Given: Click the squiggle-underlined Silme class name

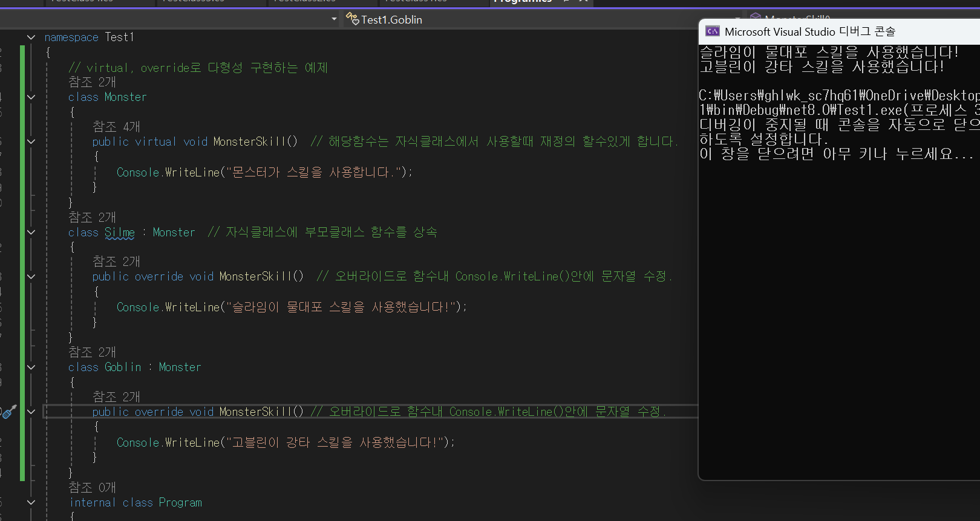Looking at the screenshot, I should 119,233.
